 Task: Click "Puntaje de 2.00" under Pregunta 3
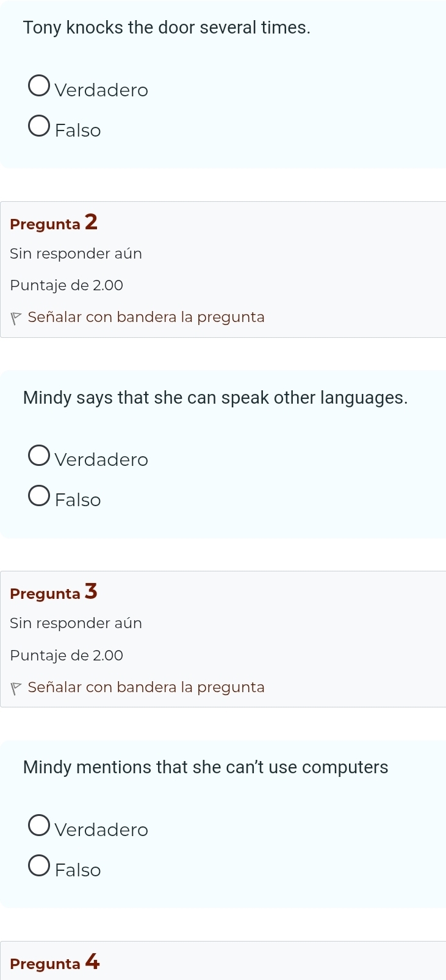(x=67, y=656)
